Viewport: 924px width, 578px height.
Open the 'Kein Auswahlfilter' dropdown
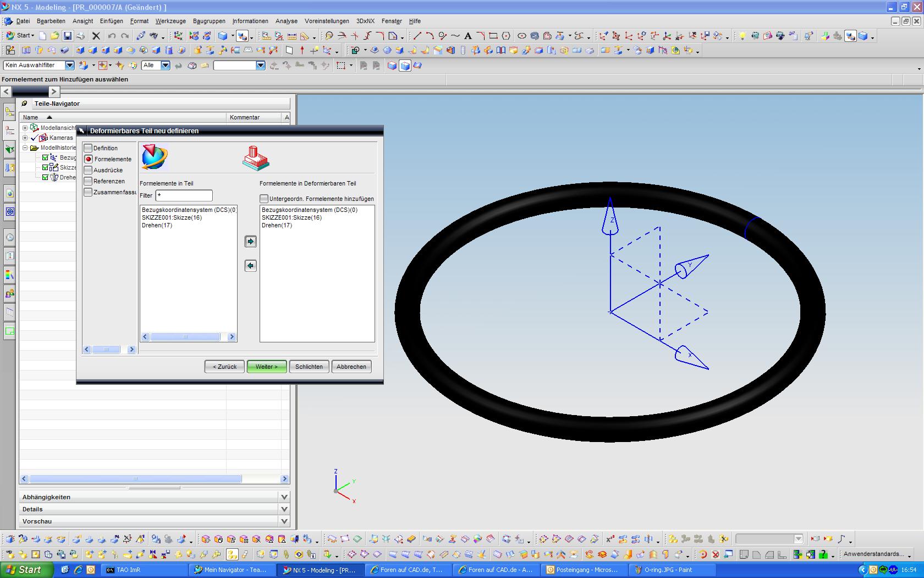[70, 65]
